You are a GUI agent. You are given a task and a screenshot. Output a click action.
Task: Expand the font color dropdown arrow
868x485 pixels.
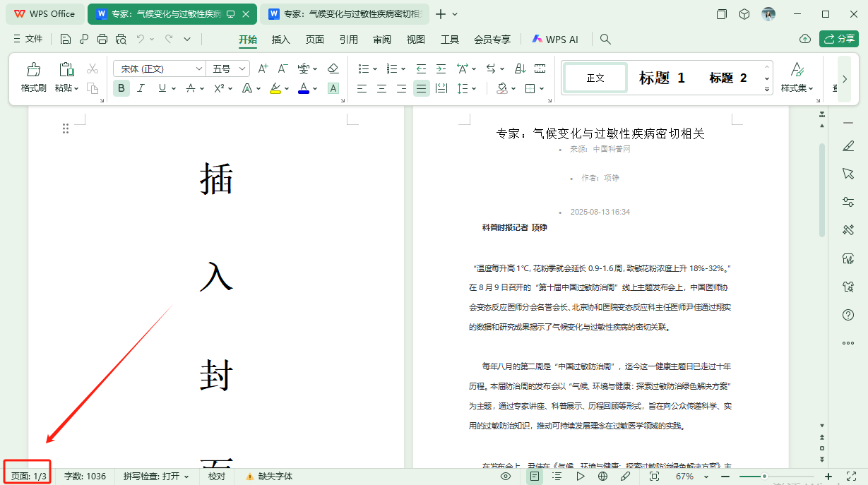314,88
